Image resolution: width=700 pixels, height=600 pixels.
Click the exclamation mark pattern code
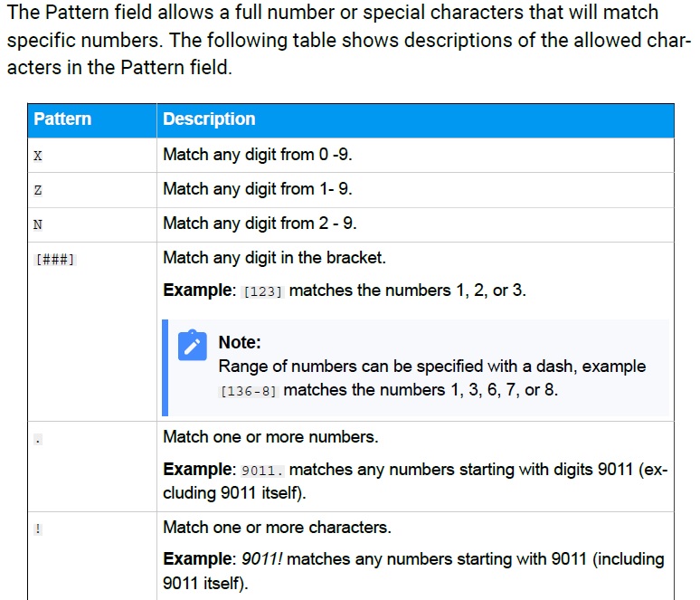38,529
